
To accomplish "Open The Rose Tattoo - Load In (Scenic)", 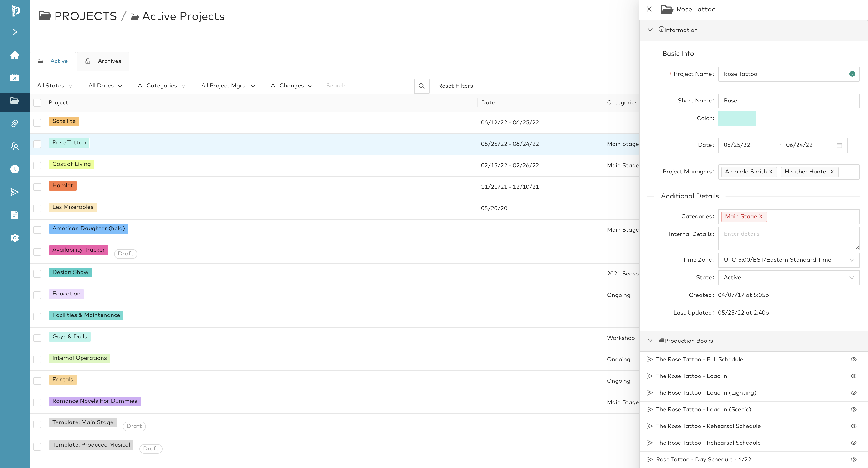I will (704, 409).
